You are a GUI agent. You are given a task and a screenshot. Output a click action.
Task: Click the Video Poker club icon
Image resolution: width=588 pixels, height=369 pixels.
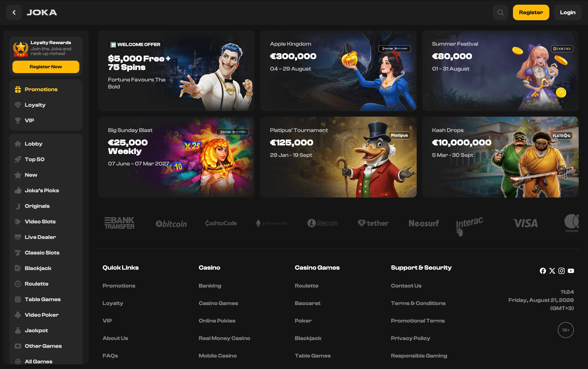18,315
